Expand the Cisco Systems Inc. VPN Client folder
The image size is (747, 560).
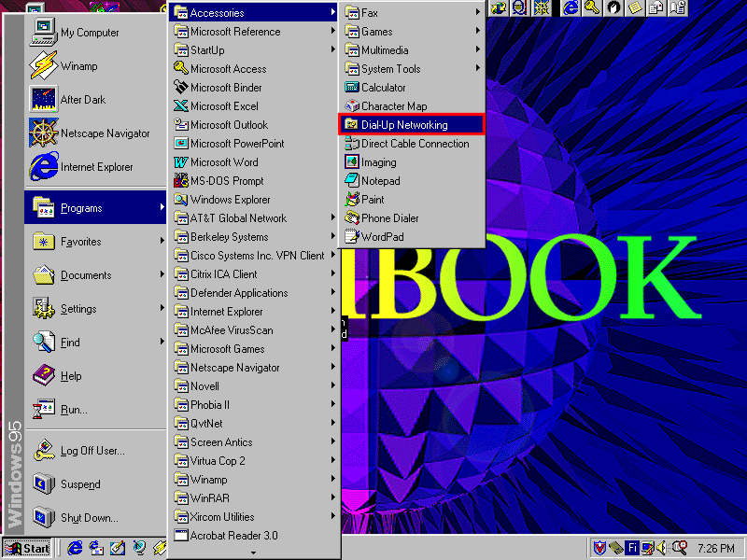(x=254, y=255)
